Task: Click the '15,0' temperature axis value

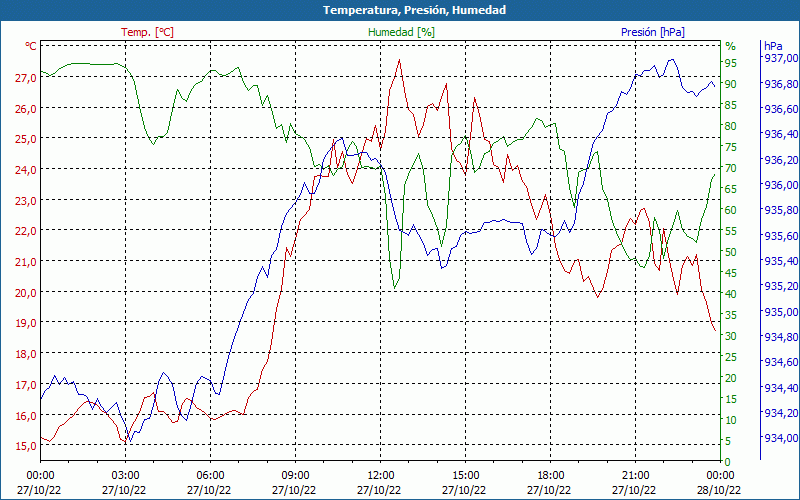Action: 26,445
